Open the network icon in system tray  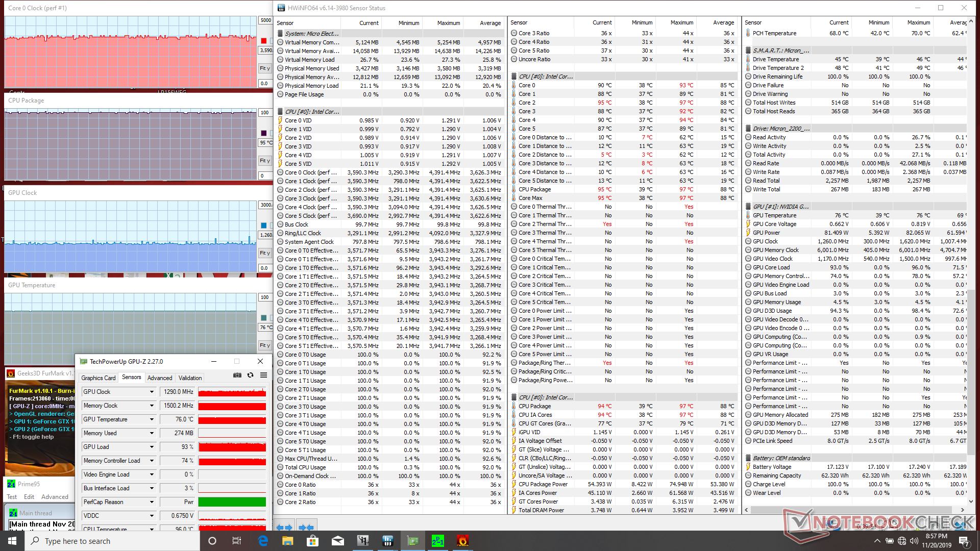click(902, 541)
